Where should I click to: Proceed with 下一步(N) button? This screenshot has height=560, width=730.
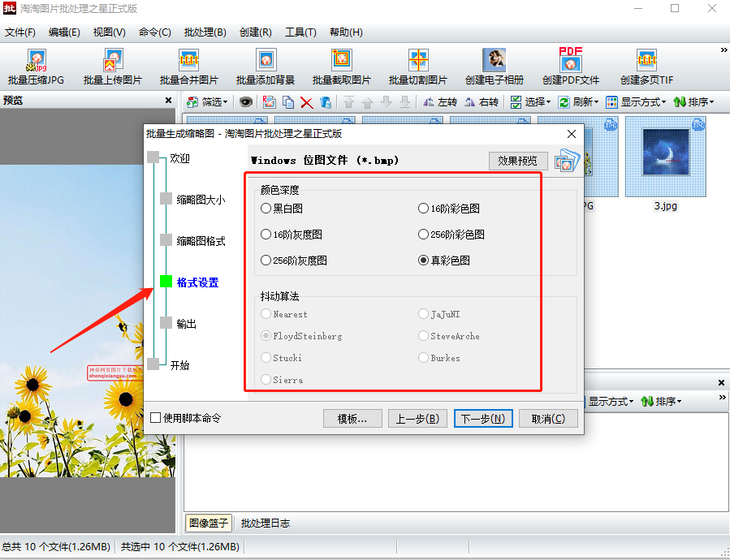tap(483, 419)
